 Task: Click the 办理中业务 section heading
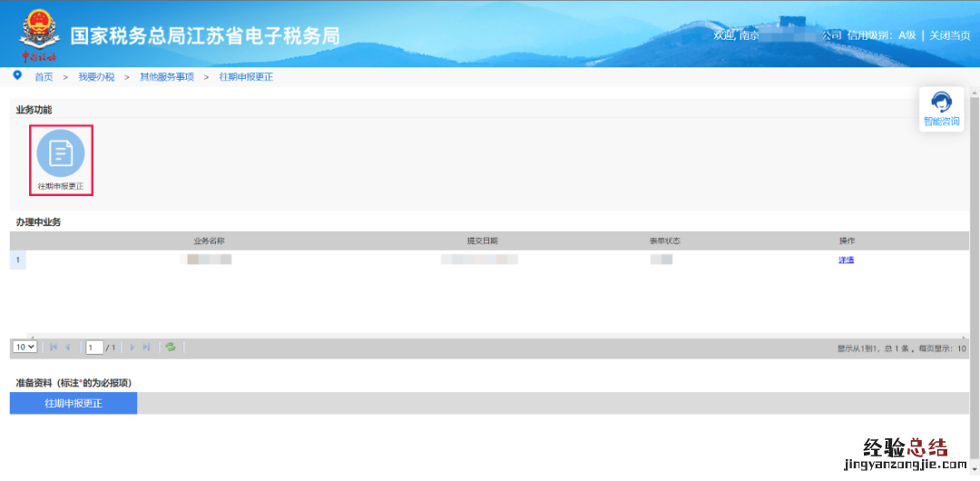pyautogui.click(x=39, y=222)
